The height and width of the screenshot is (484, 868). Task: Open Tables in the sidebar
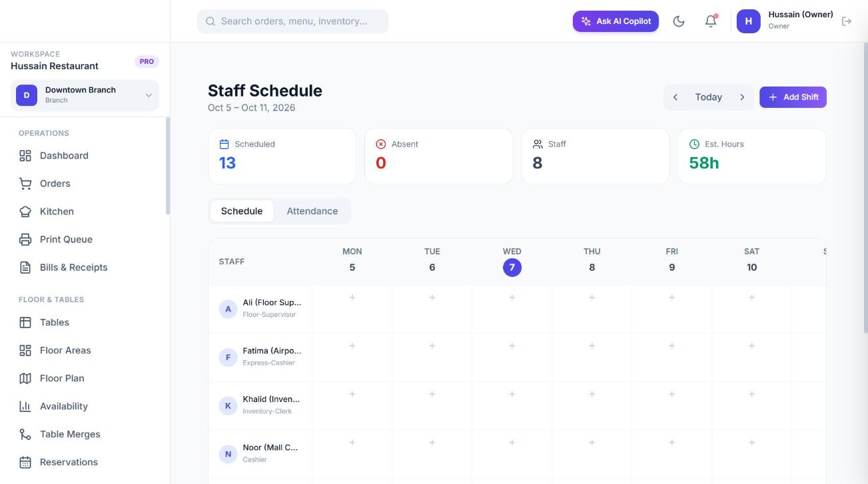85,322
